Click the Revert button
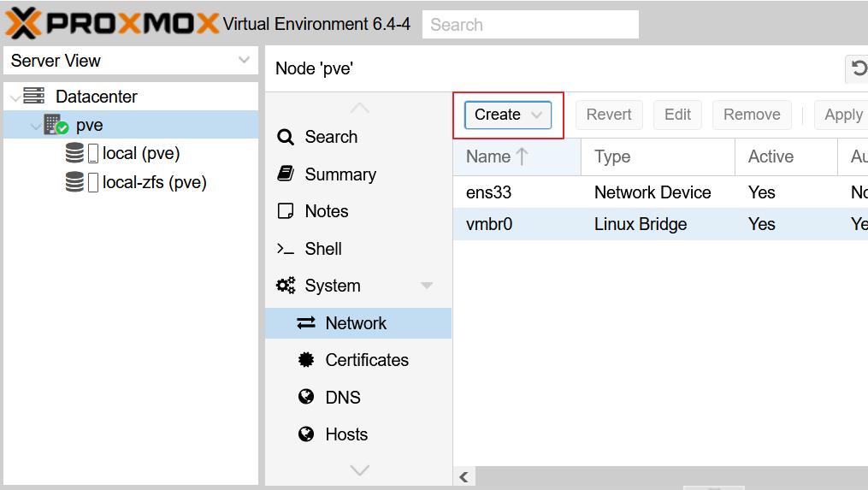868x490 pixels. tap(608, 115)
